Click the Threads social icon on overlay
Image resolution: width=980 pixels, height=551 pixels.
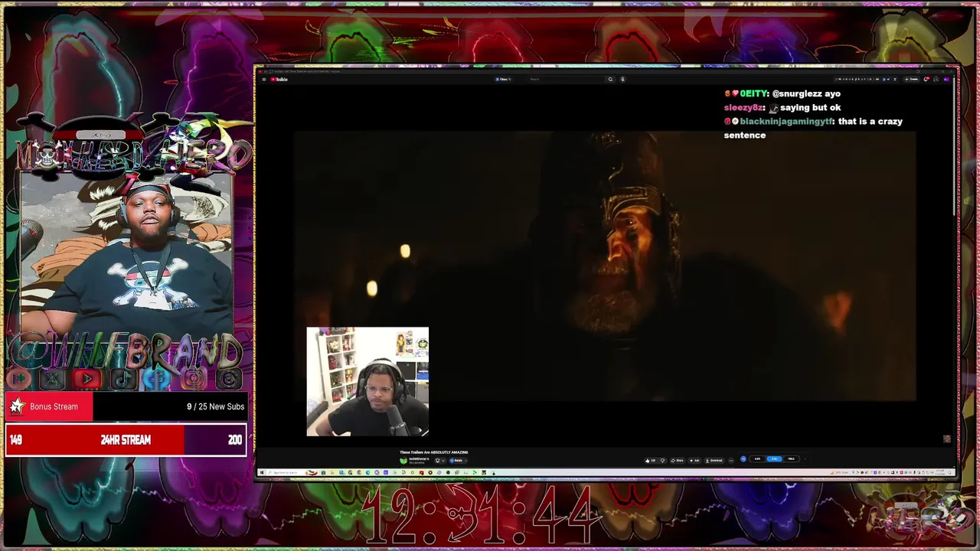(x=228, y=378)
